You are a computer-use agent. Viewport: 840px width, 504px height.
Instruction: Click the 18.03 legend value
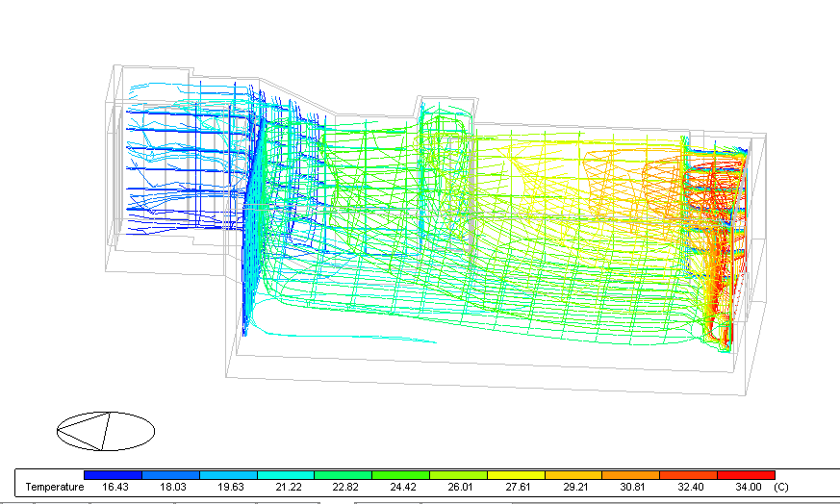click(173, 487)
